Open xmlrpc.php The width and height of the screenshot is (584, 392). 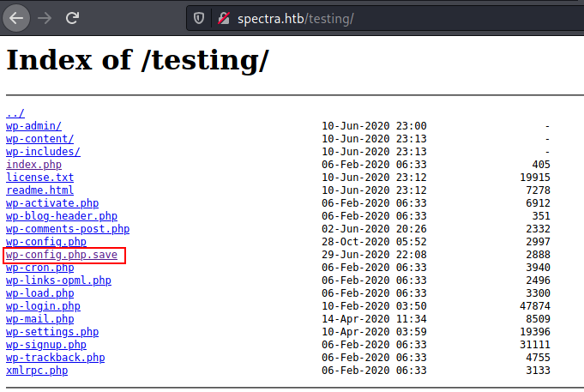pyautogui.click(x=37, y=371)
